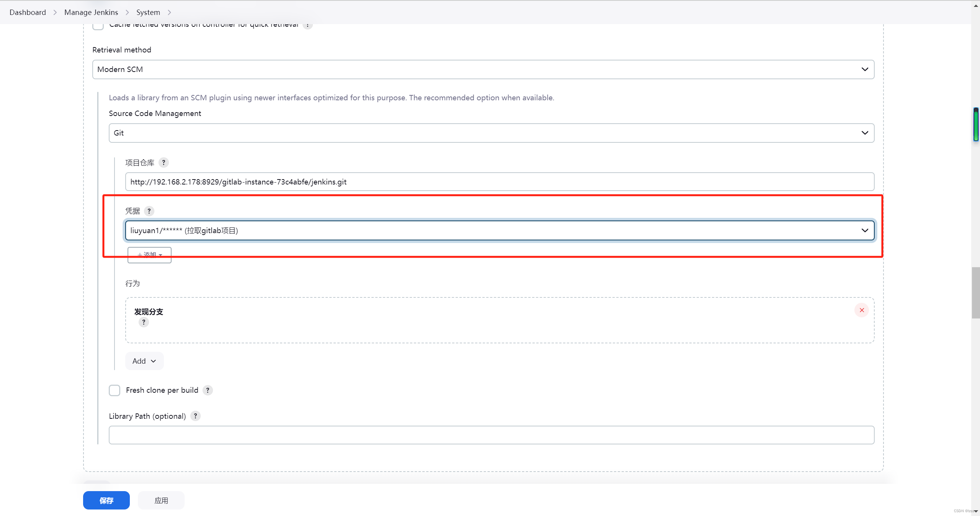Go to Dashboard breadcrumb
980x516 pixels.
pyautogui.click(x=28, y=12)
